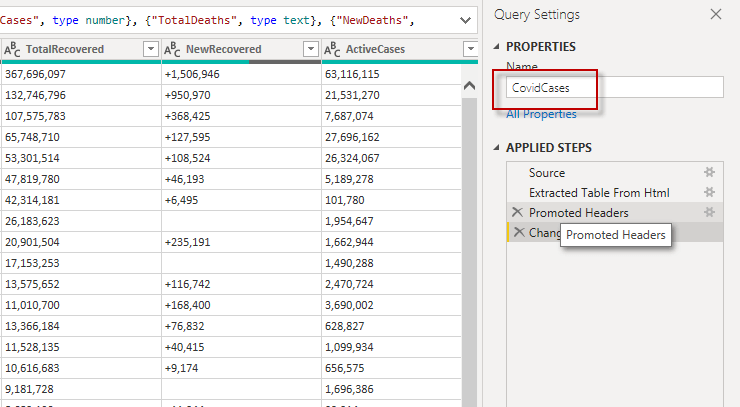Select the Source applied step
The image size is (740, 407).
pyautogui.click(x=614, y=173)
